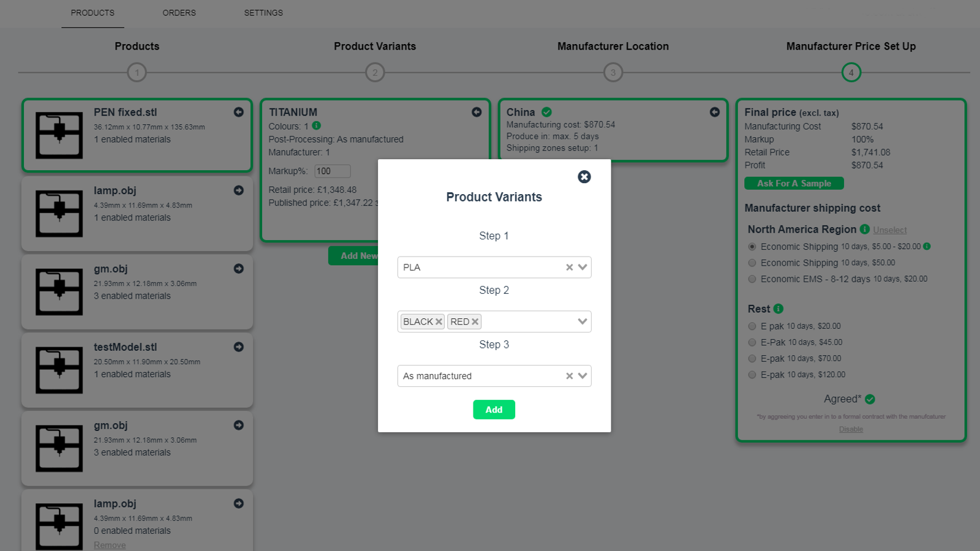980x551 pixels.
Task: Click the Step 1 PLA combo box
Action: pos(494,268)
